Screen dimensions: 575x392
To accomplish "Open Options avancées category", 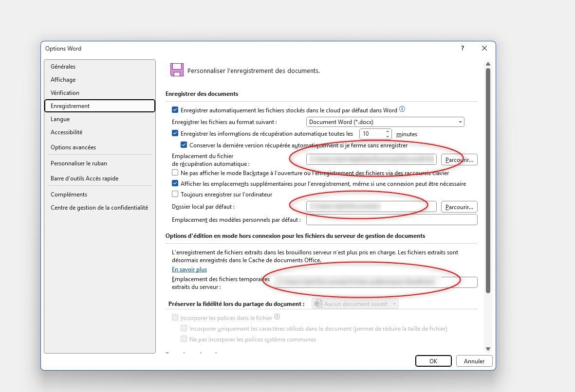I will click(x=100, y=147).
